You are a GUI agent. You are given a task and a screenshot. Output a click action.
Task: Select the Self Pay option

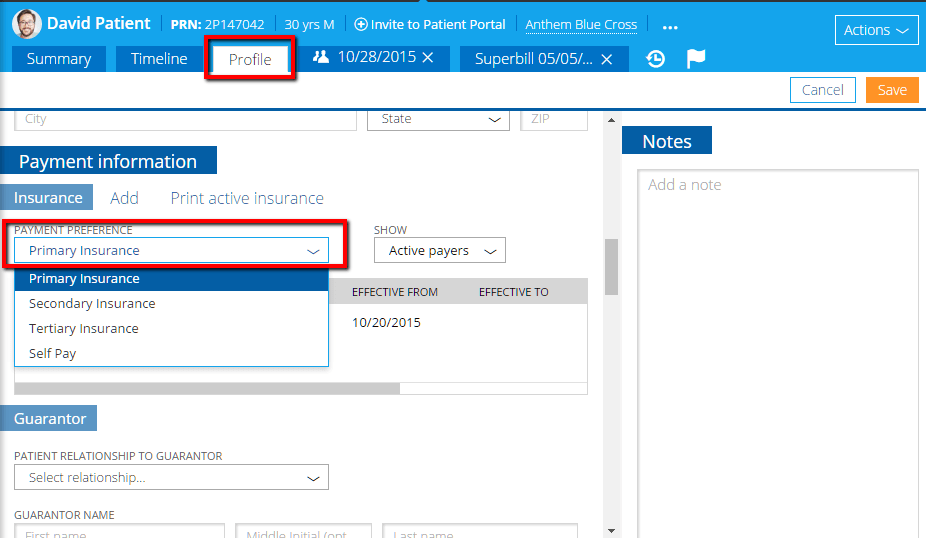[53, 354]
